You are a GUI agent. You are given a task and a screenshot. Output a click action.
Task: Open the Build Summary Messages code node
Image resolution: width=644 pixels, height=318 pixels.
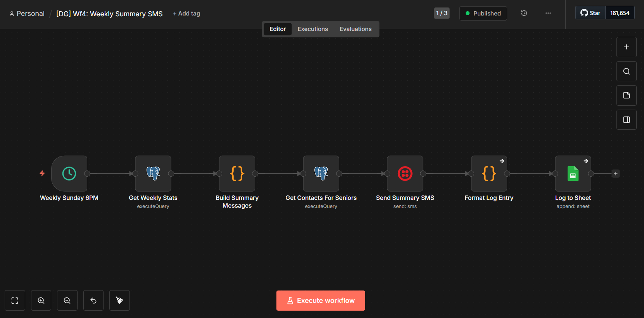237,174
